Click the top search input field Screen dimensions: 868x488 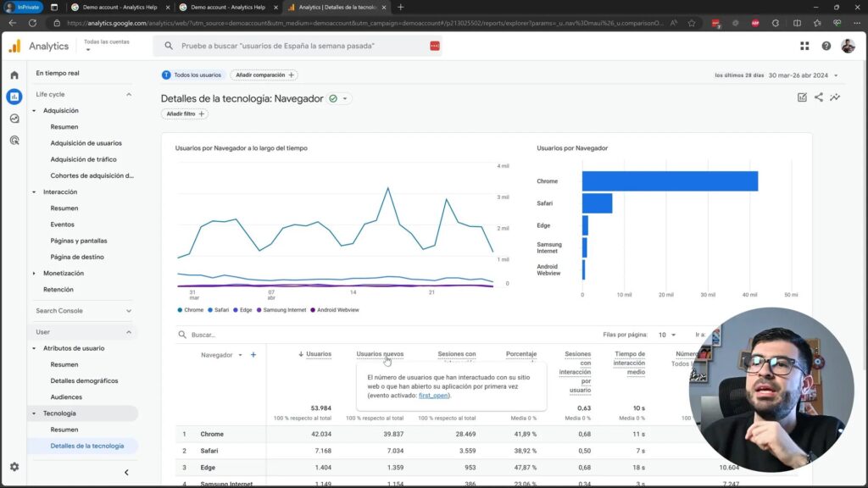tap(297, 46)
